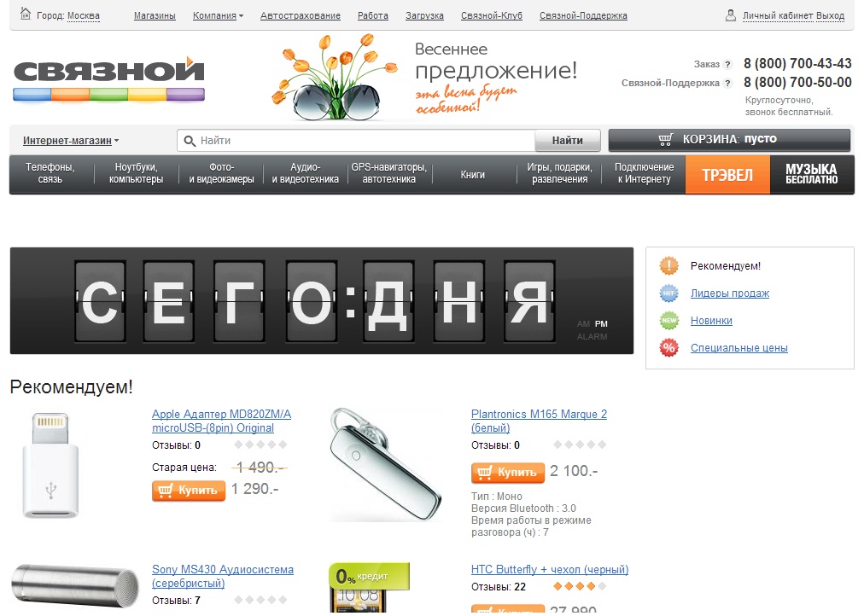Open the Компания dropdown menu
The image size is (864, 616).
coord(219,16)
